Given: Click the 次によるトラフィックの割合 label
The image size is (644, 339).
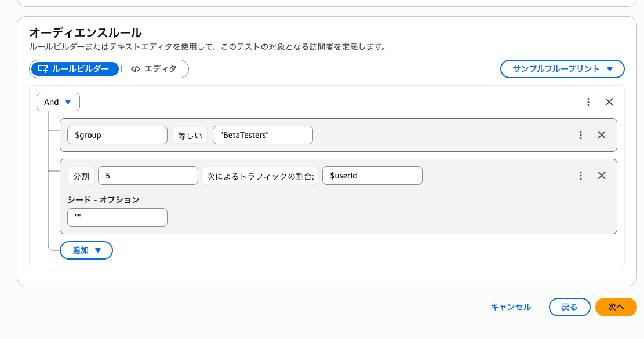Looking at the screenshot, I should click(260, 176).
